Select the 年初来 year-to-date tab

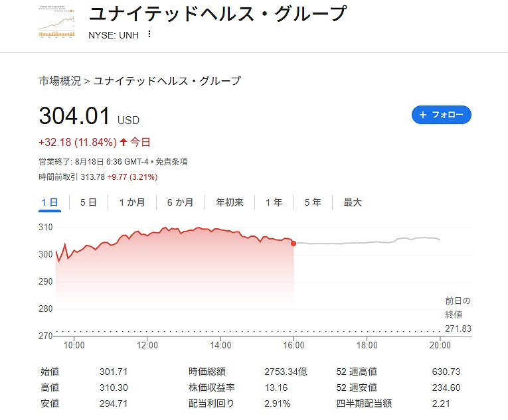tap(229, 203)
